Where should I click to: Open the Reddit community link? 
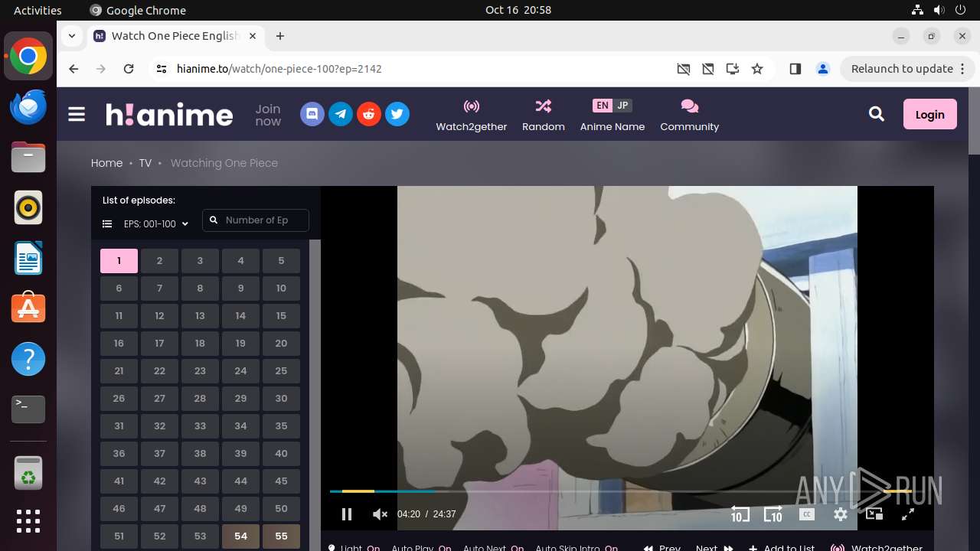tap(369, 115)
